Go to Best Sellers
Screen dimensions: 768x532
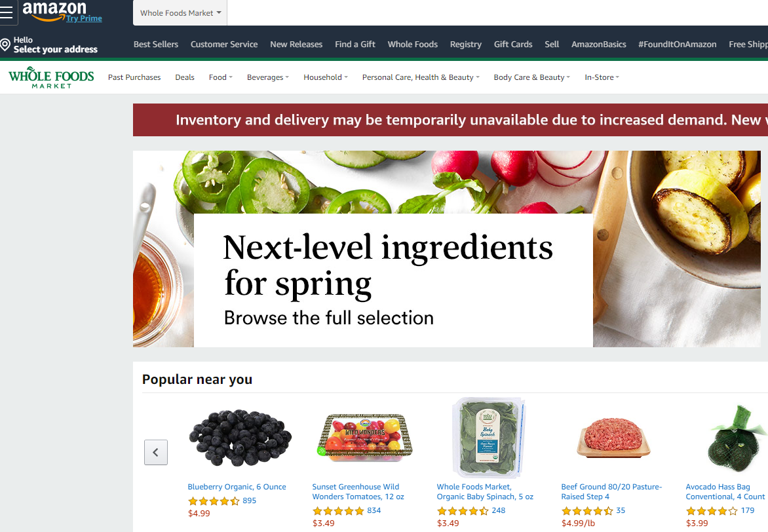coord(156,44)
